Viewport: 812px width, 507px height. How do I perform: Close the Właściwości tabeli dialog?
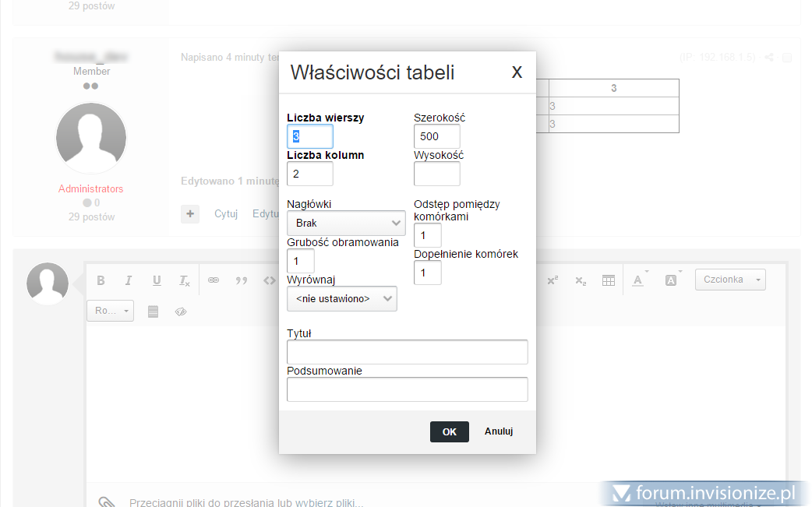click(x=517, y=72)
